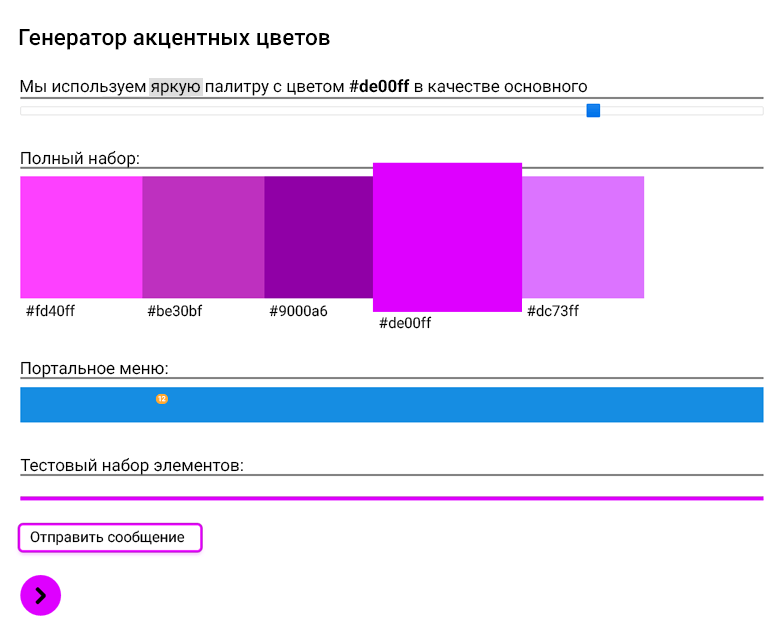The height and width of the screenshot is (626, 780).
Task: Click the Отправить сообщение button
Action: (x=110, y=537)
